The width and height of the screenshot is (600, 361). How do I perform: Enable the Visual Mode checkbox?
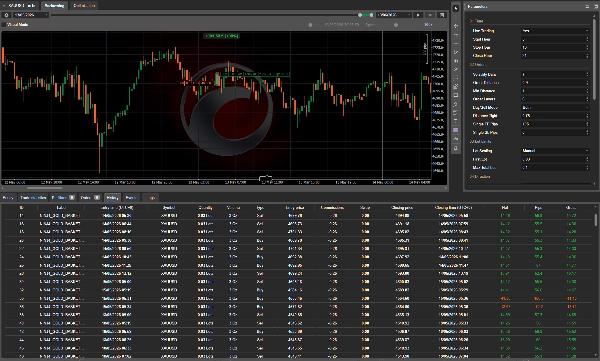click(x=4, y=25)
